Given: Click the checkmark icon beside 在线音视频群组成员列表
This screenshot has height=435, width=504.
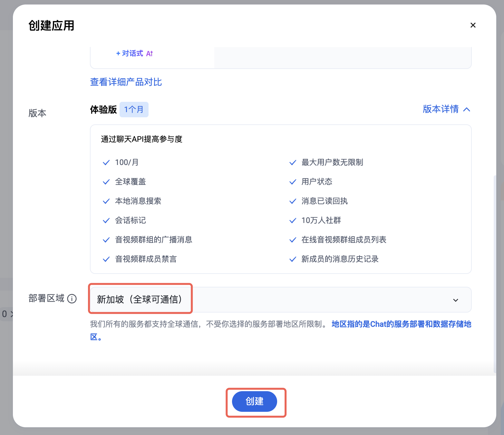Looking at the screenshot, I should coord(293,240).
